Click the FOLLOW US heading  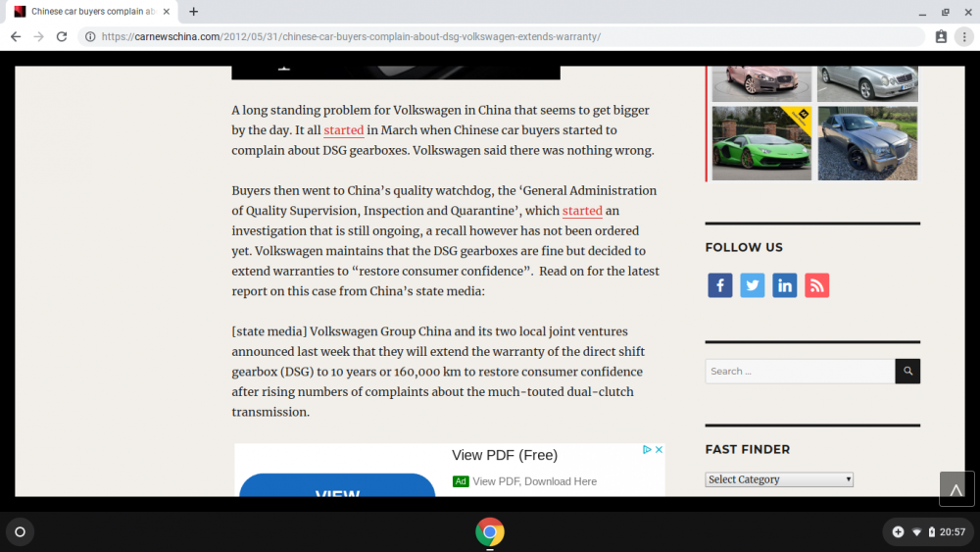pos(744,247)
